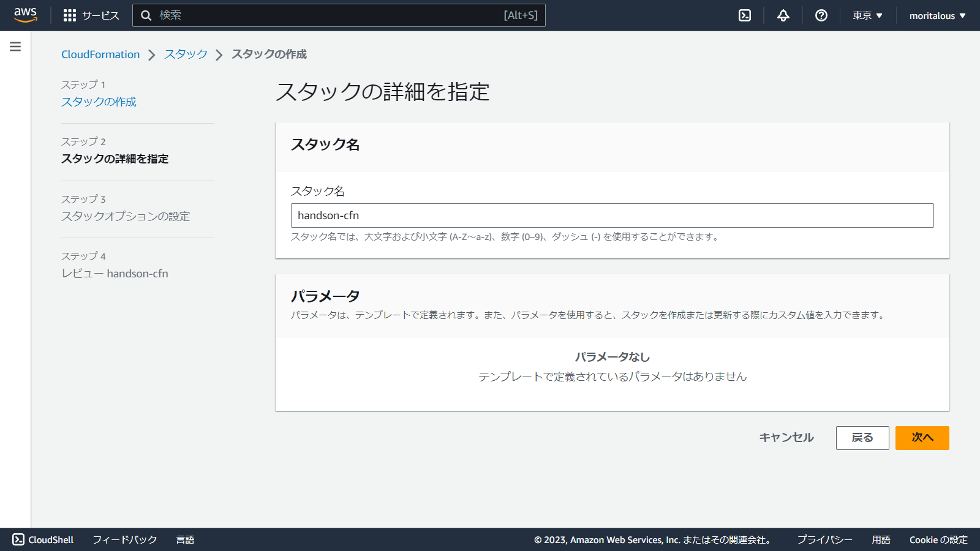
Task: Click the 戻る button
Action: (x=862, y=438)
